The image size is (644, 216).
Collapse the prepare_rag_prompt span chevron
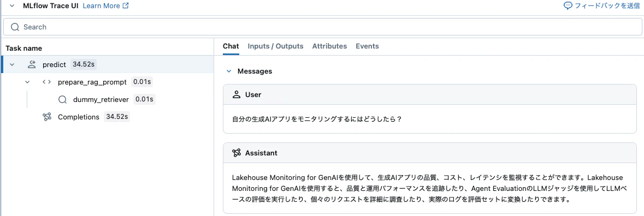(x=27, y=82)
